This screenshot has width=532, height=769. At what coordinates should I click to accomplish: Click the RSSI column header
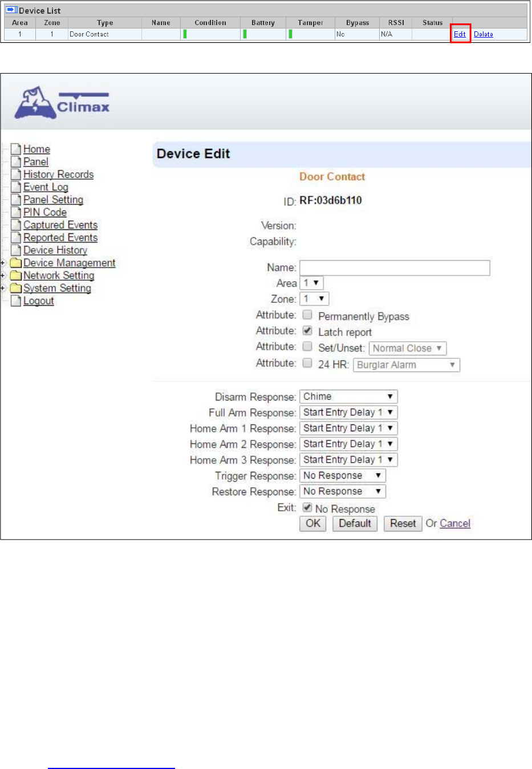[x=396, y=23]
